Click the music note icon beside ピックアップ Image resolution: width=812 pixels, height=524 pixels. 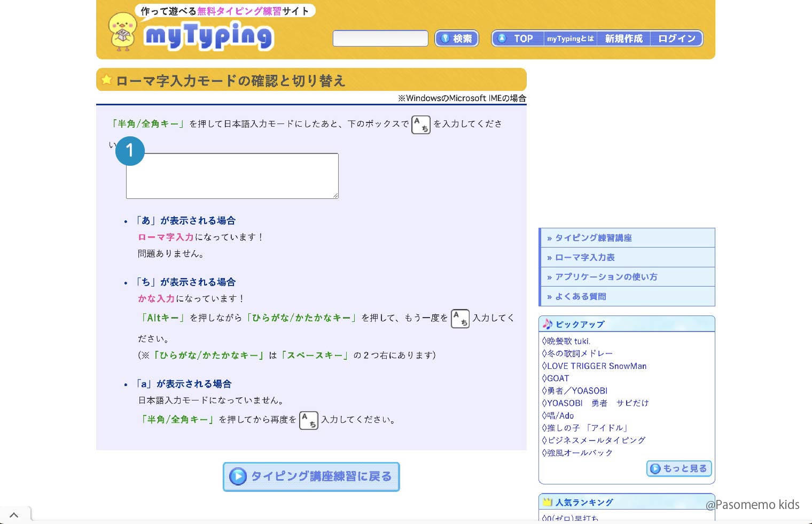pos(548,324)
